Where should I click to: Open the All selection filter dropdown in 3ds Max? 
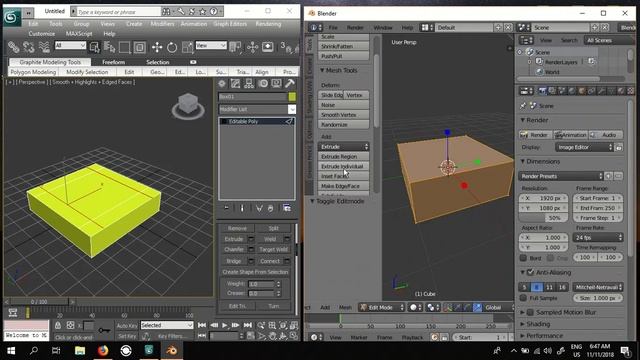[x=70, y=45]
